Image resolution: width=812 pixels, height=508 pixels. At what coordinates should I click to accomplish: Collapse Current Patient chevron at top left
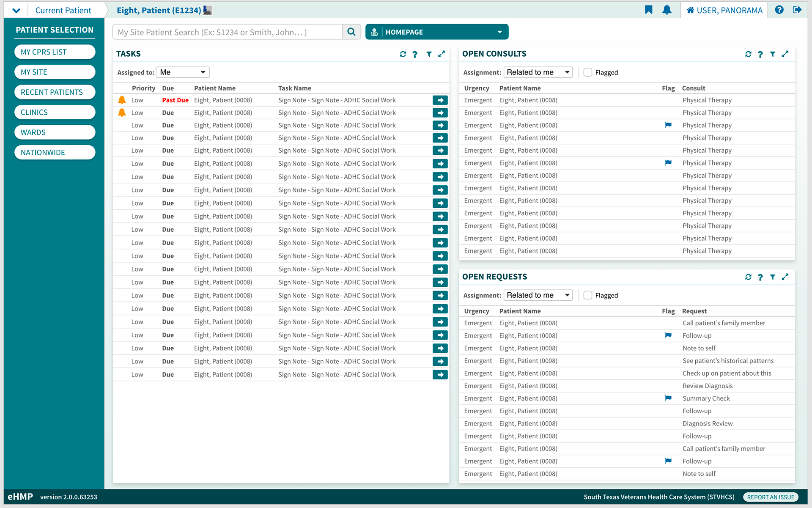click(16, 10)
